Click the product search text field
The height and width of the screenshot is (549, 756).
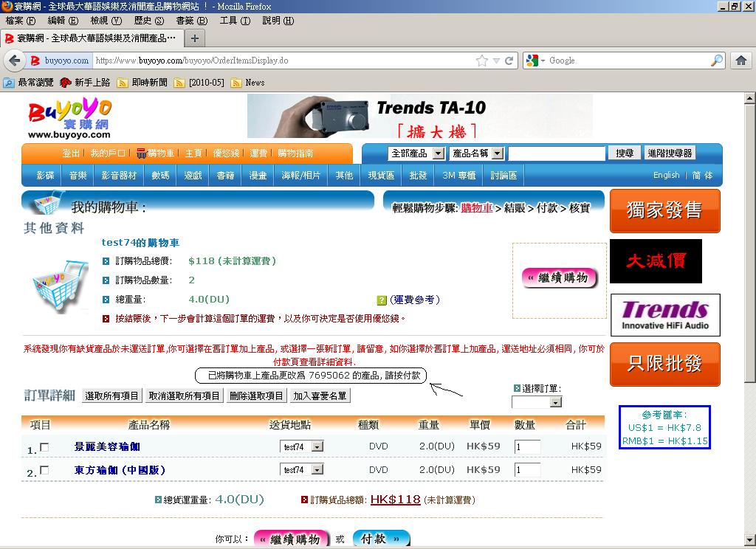[557, 153]
